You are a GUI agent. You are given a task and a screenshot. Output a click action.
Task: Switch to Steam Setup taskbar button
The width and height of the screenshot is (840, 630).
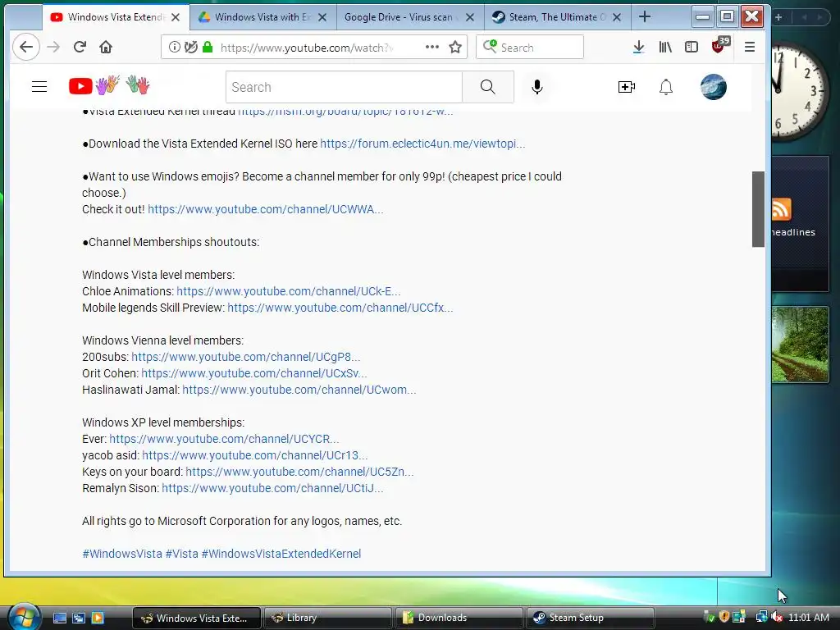(590, 618)
